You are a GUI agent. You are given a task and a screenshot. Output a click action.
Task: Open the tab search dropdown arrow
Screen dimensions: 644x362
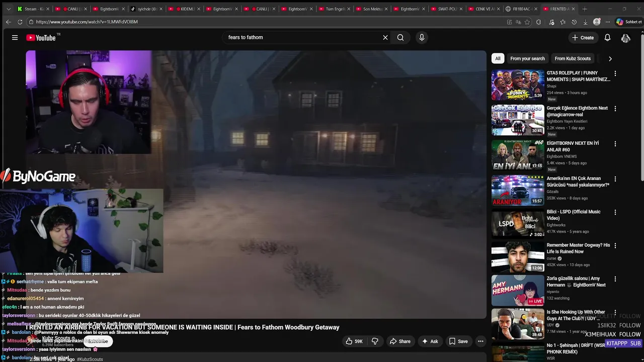pos(8,9)
